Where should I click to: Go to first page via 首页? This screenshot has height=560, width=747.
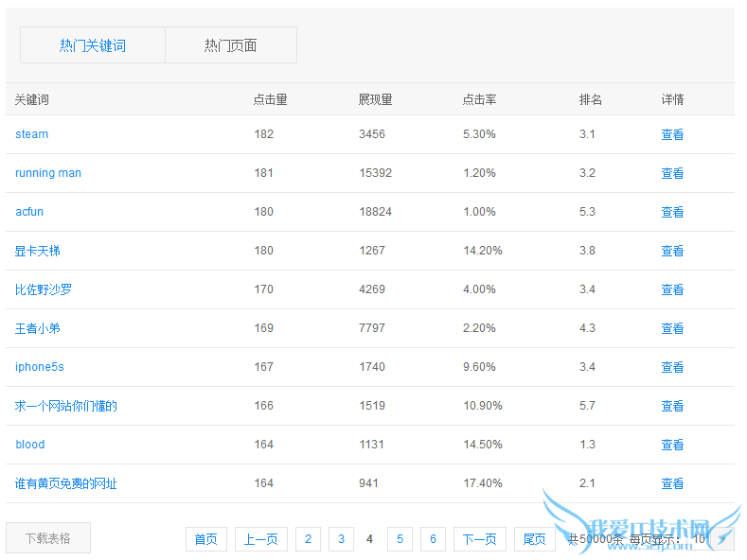coord(206,539)
